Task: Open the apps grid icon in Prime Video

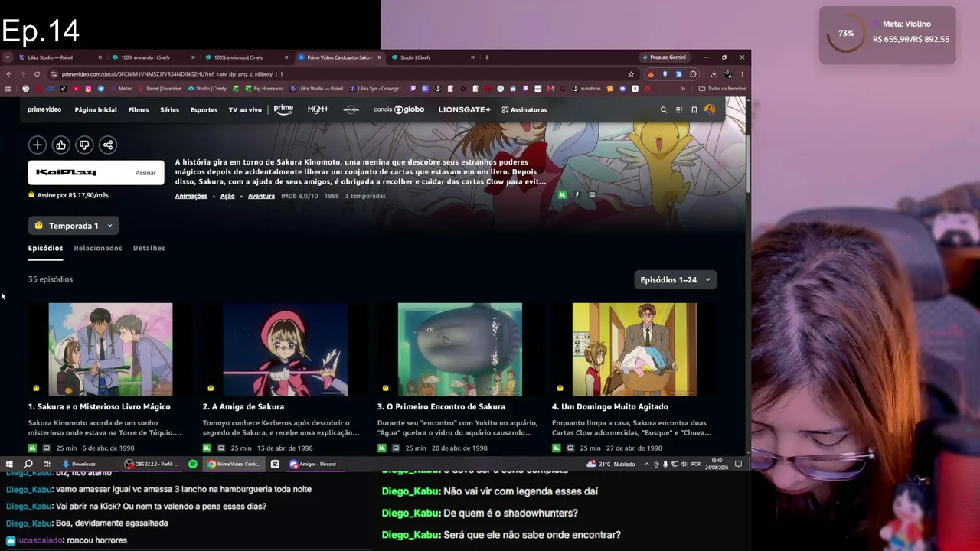Action: coord(679,110)
